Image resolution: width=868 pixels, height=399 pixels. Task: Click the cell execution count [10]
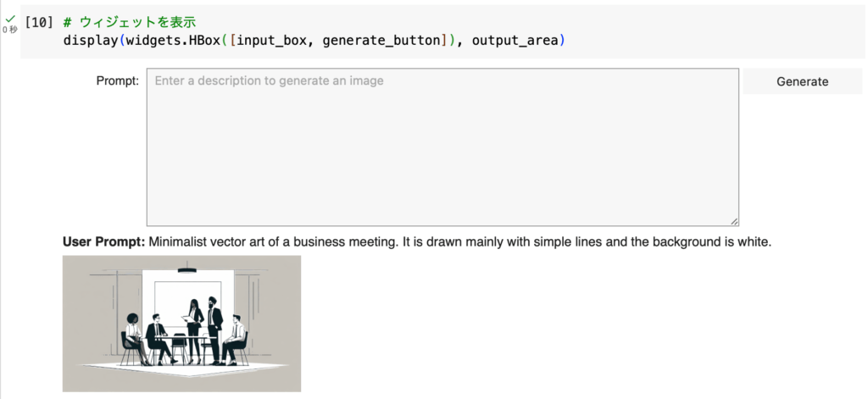[x=39, y=21]
